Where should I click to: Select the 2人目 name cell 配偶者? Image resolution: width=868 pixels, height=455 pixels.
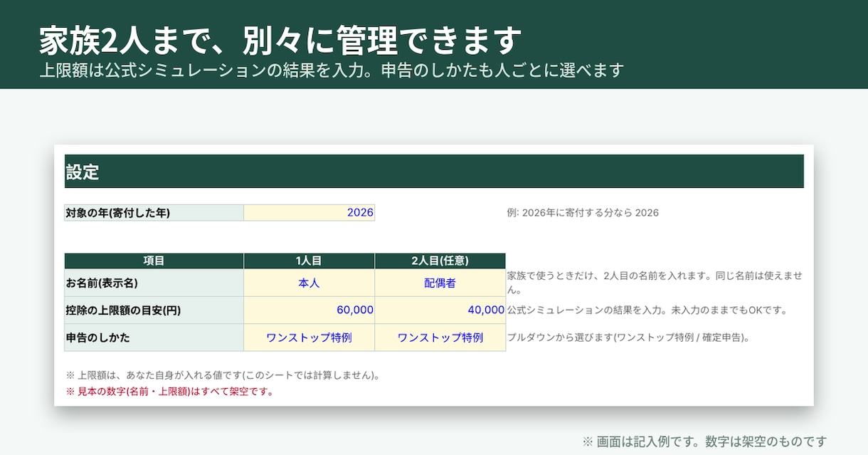[x=440, y=283]
